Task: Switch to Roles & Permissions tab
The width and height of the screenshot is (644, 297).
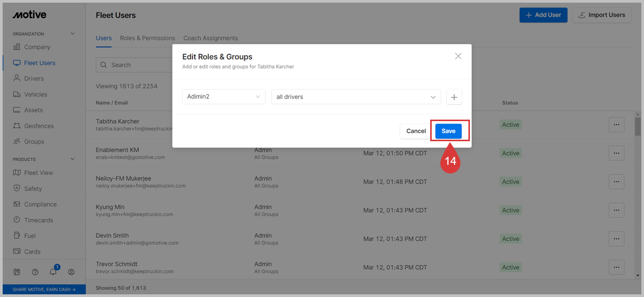Action: tap(147, 38)
